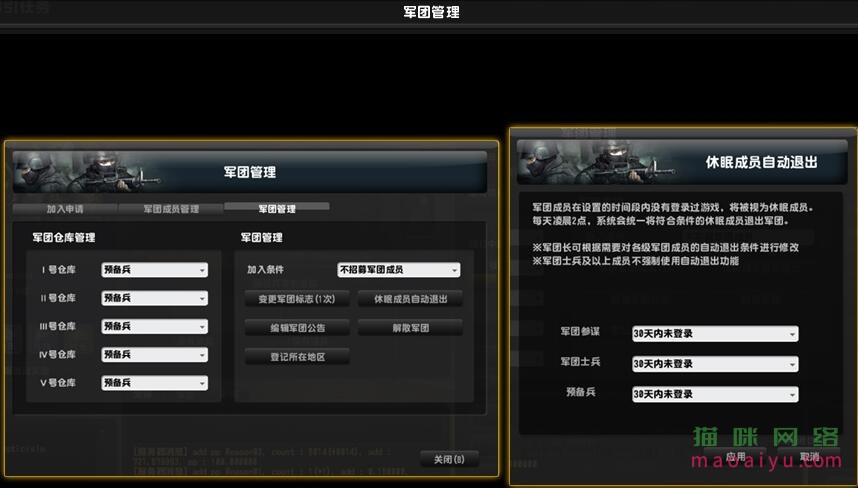Click the 登记所在地区 button
This screenshot has width=858, height=488.
coord(297,356)
